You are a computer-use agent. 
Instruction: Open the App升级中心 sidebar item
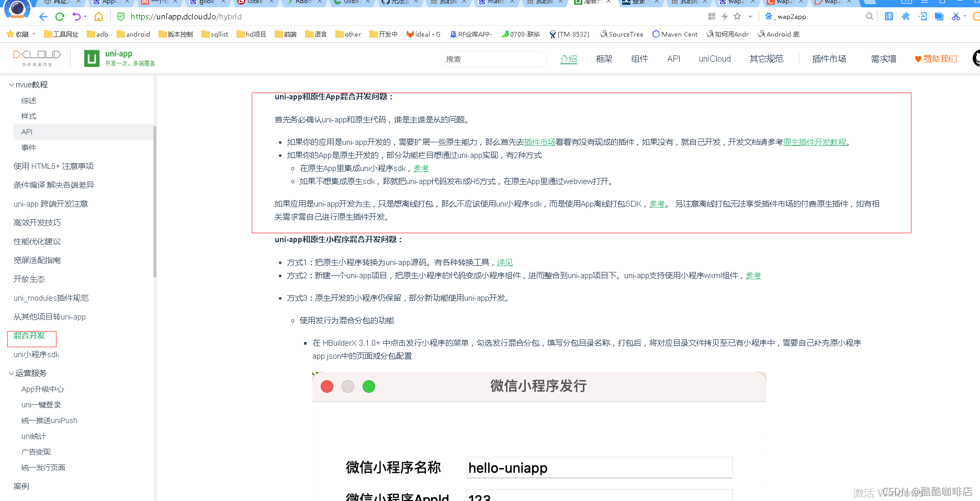42,389
